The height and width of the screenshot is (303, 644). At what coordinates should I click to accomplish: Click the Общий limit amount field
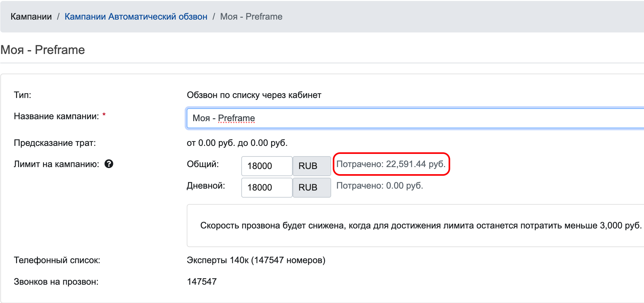point(266,165)
